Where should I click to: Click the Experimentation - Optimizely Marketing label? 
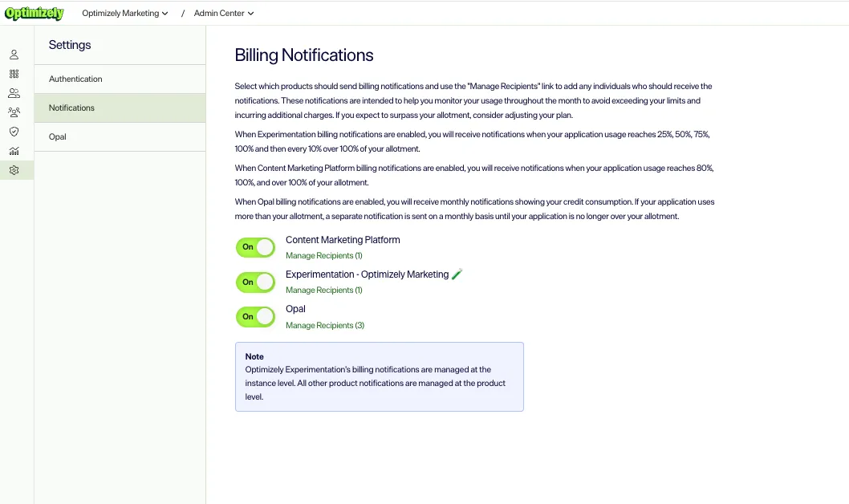(367, 274)
